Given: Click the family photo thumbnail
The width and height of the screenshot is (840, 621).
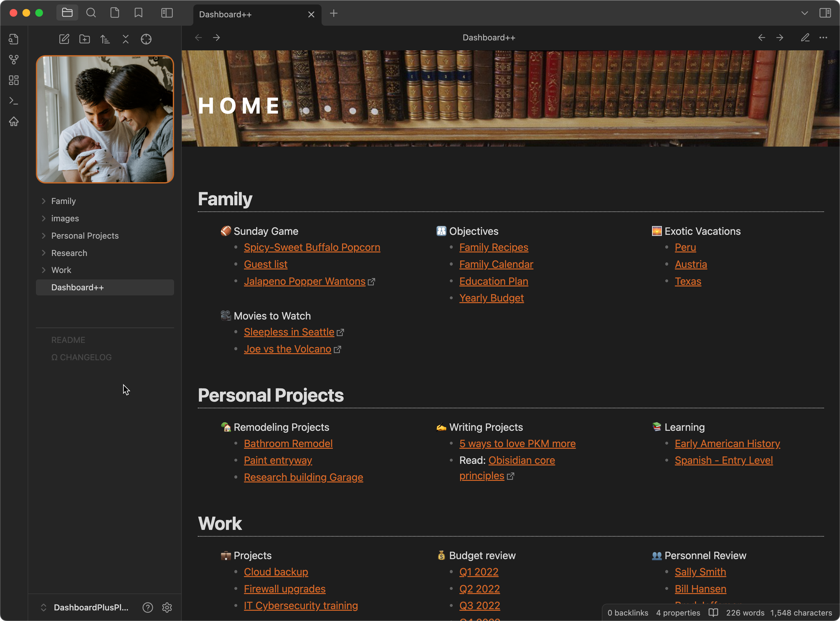Looking at the screenshot, I should (105, 120).
